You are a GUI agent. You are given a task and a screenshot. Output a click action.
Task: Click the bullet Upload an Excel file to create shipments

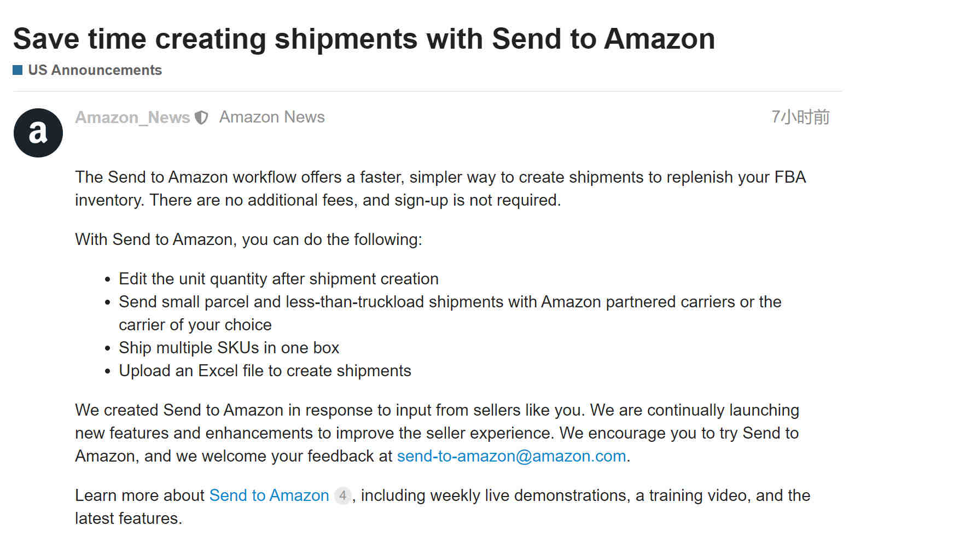(265, 371)
